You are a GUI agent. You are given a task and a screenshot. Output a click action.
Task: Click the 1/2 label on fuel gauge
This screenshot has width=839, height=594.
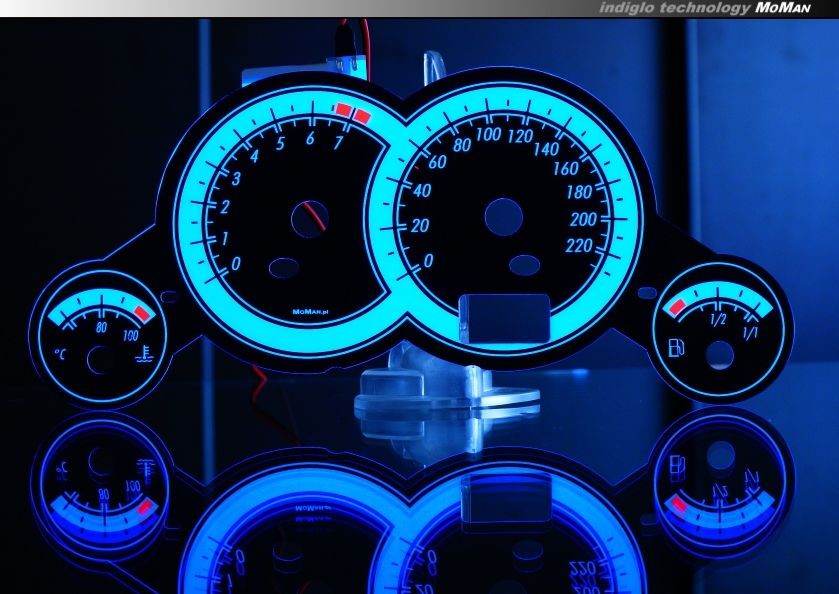tap(718, 320)
